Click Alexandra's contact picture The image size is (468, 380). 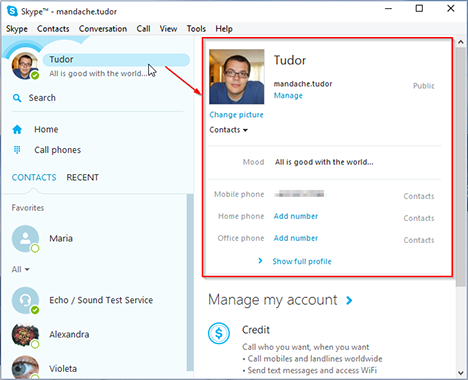point(25,335)
